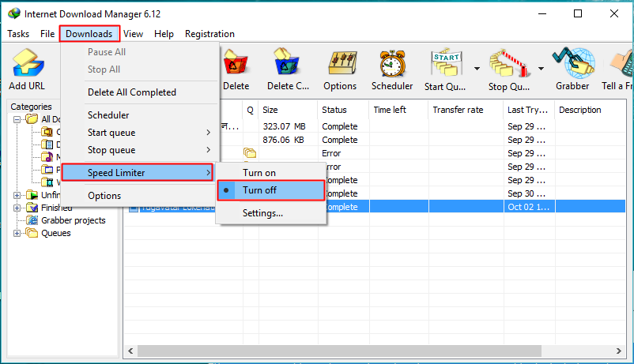Click the horizontal scrollbar left arrow

point(130,351)
